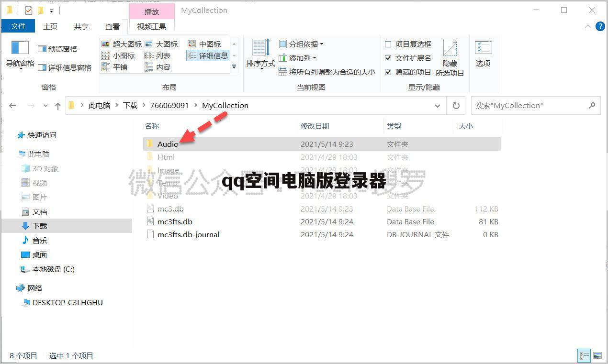Expand the address bar history dropdown
The image size is (608, 364).
[x=438, y=106]
